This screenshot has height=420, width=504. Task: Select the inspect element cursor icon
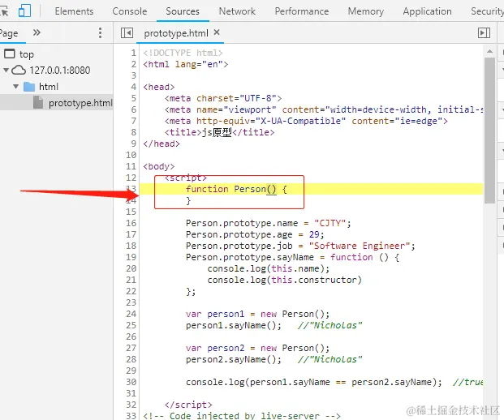5,11
